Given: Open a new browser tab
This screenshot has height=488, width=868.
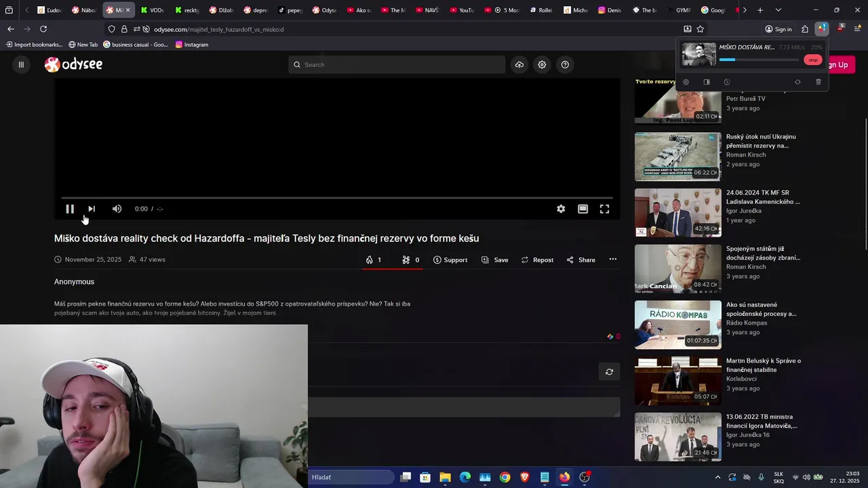Looking at the screenshot, I should [x=760, y=10].
